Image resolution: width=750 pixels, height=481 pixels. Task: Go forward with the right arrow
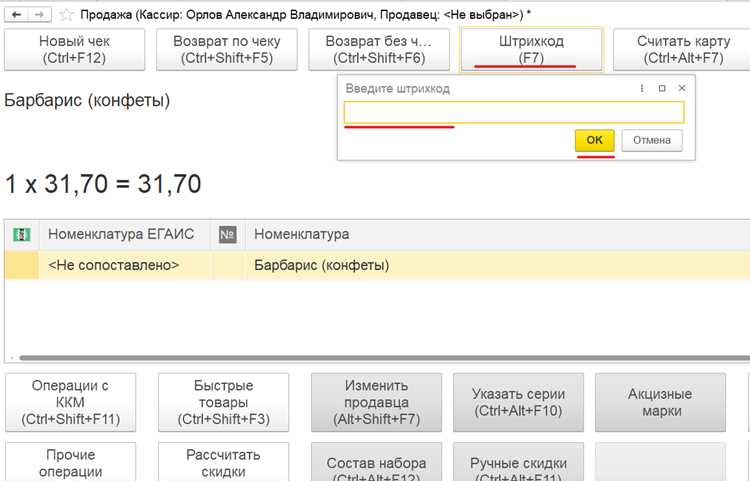click(40, 15)
